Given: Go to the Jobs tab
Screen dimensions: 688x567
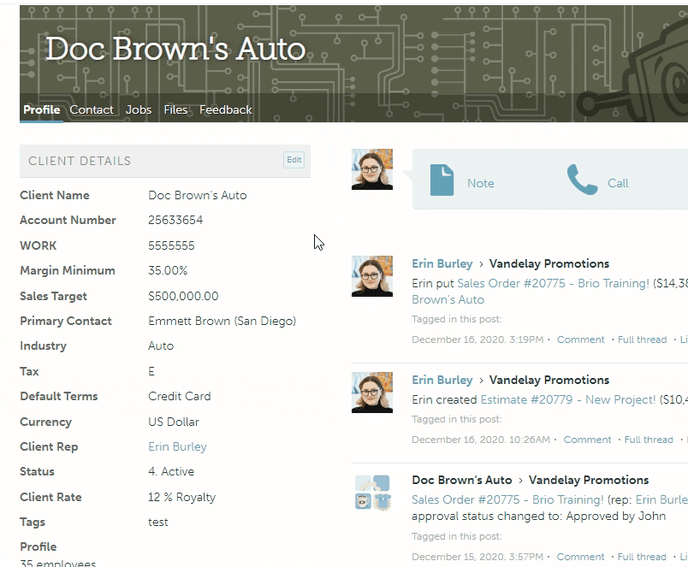Looking at the screenshot, I should 139,110.
